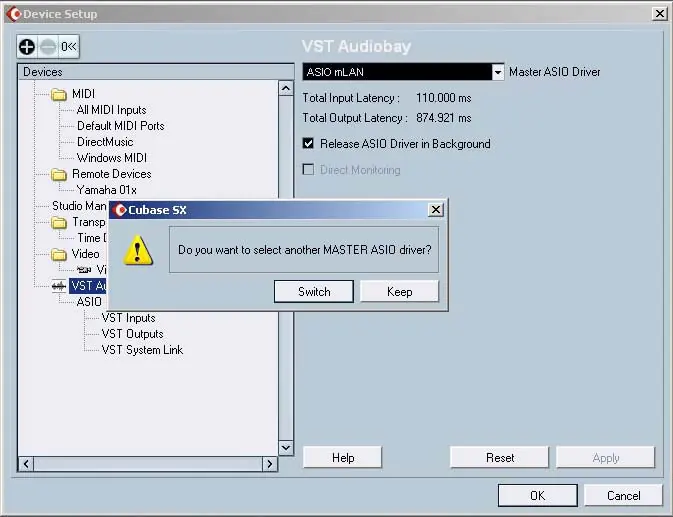673x517 pixels.
Task: Select the MIDI tree item
Action: coord(83,94)
